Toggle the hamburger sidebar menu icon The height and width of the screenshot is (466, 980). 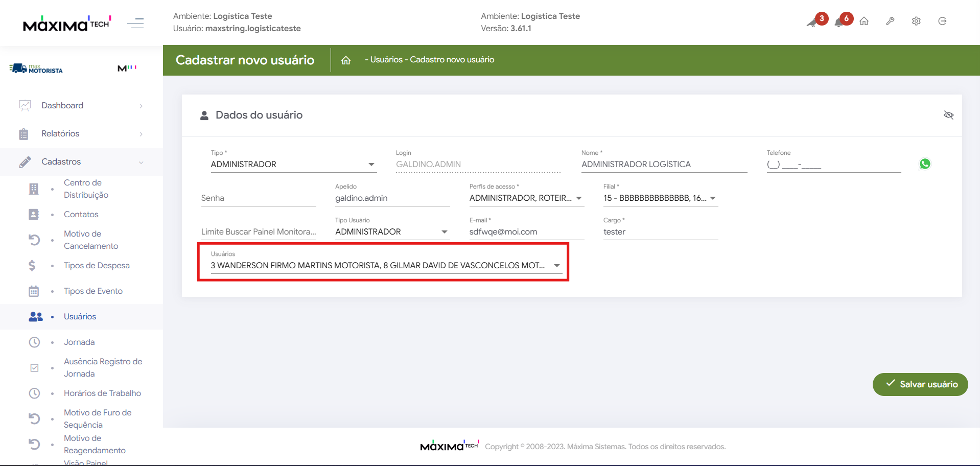click(x=135, y=23)
